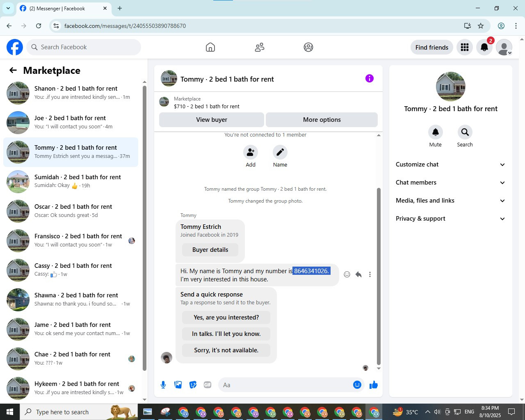Viewport: 525px width, 420px height.
Task: Click the browser address bar
Action: pyautogui.click(x=261, y=26)
